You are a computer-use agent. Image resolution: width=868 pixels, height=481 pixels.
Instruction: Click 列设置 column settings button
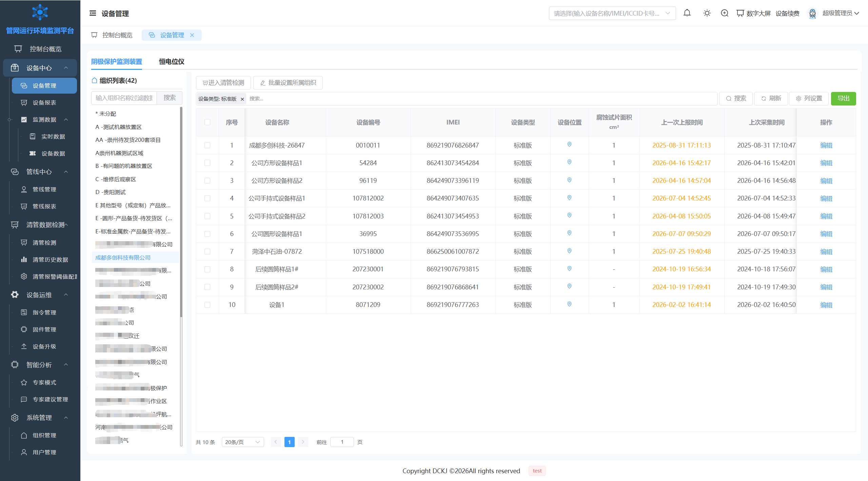(x=809, y=98)
